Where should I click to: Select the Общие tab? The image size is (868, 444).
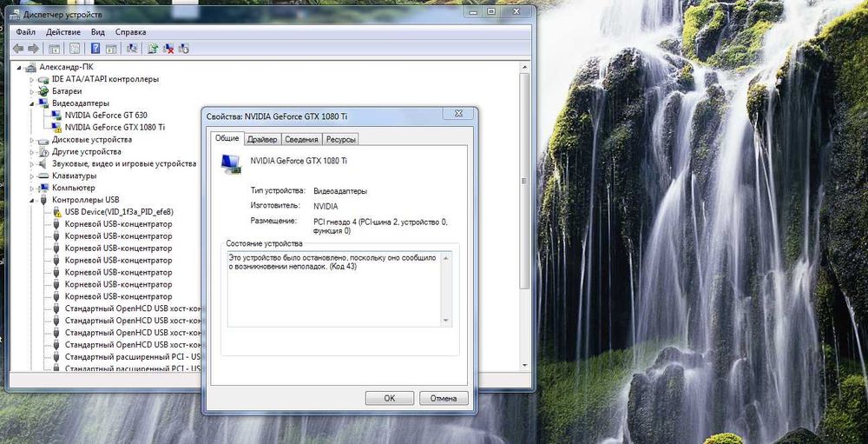pyautogui.click(x=227, y=138)
